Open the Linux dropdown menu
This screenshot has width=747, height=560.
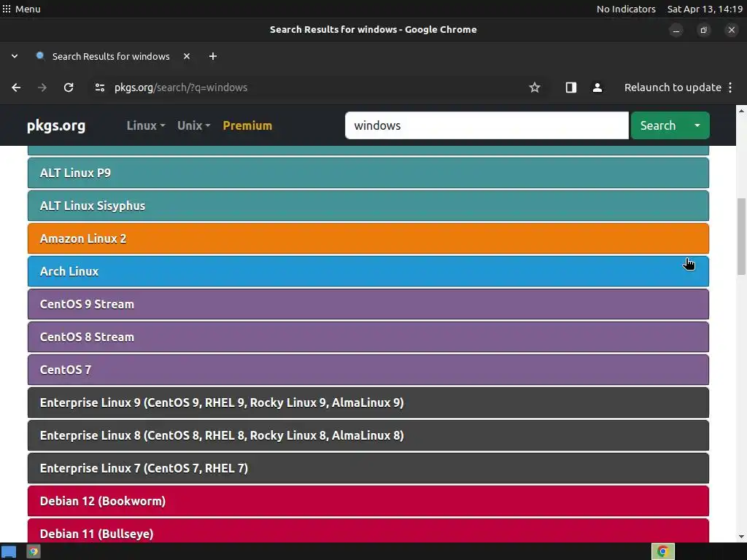146,125
